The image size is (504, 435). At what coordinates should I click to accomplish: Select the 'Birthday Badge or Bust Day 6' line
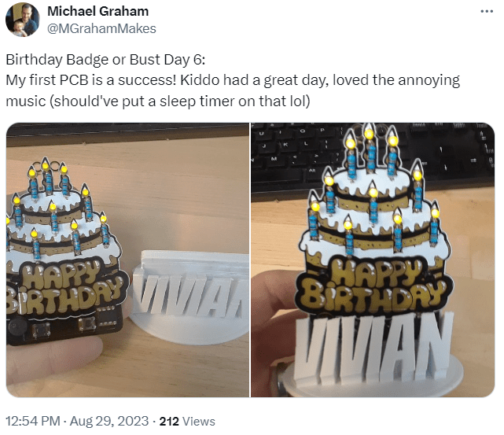tap(105, 60)
